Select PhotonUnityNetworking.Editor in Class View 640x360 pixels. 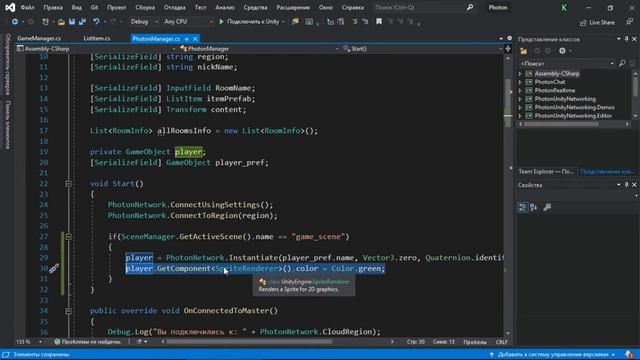pyautogui.click(x=573, y=116)
